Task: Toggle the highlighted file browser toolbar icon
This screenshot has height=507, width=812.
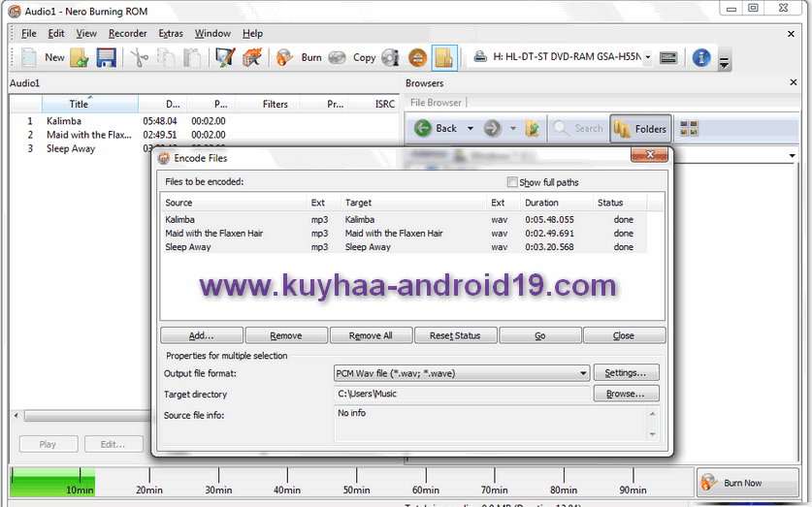Action: [x=444, y=57]
